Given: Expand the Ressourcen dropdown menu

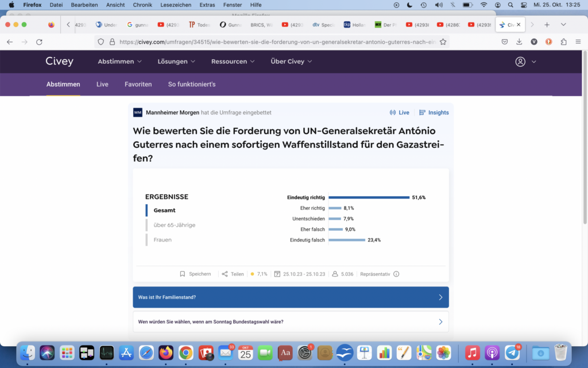Looking at the screenshot, I should (x=233, y=62).
